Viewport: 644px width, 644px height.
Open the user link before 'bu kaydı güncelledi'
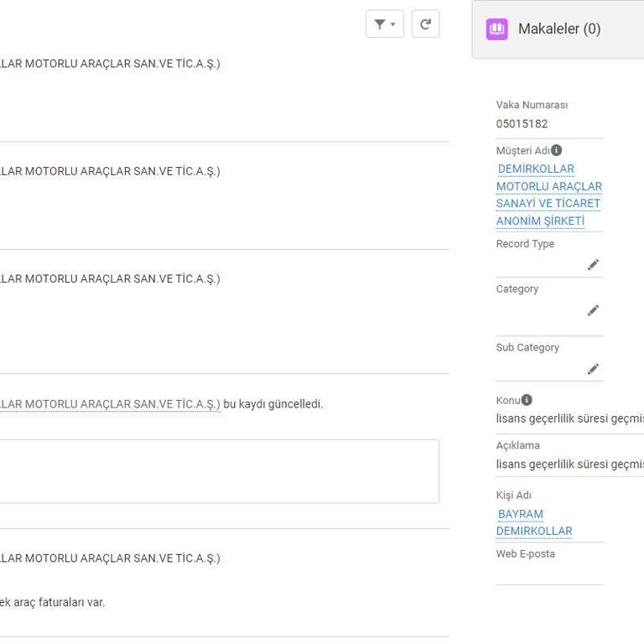point(110,404)
